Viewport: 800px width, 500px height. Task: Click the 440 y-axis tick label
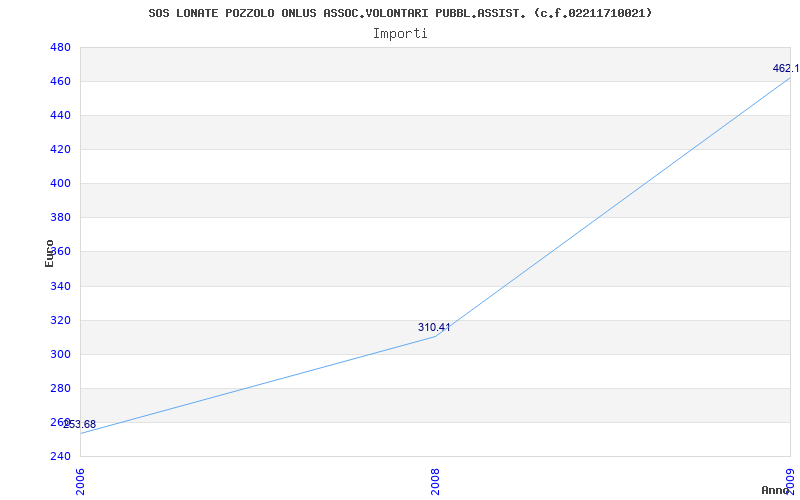tap(60, 116)
